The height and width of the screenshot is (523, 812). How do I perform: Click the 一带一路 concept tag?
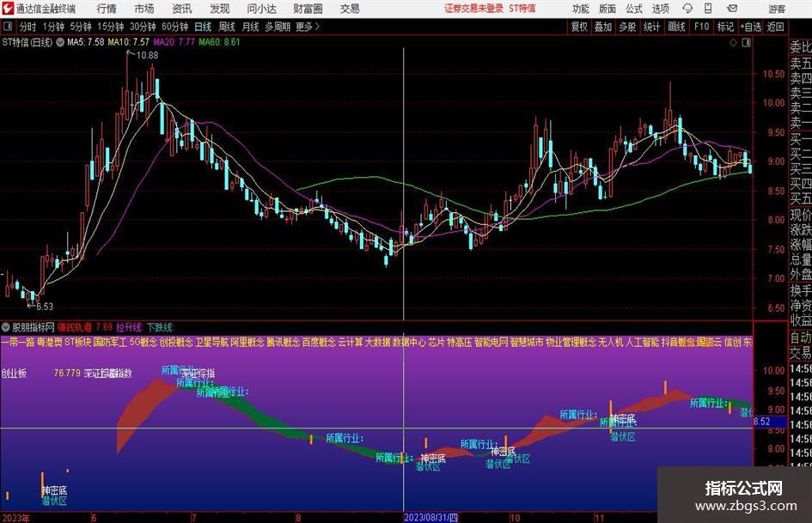(x=17, y=343)
